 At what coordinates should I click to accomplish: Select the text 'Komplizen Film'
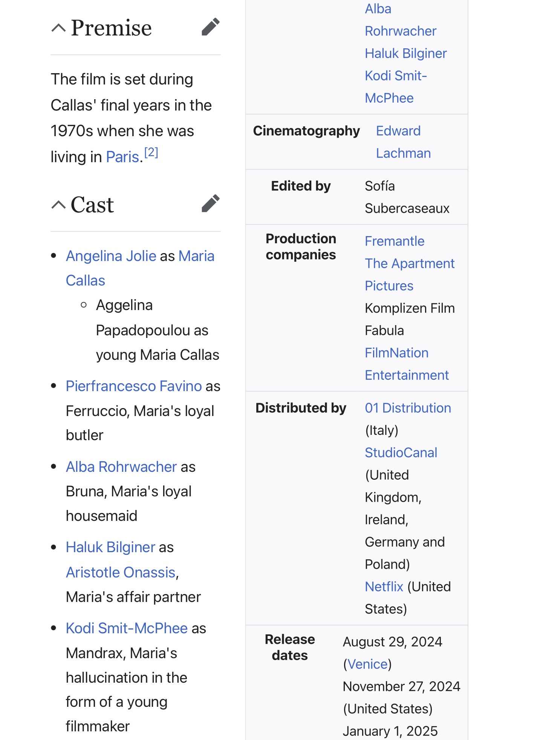click(410, 308)
